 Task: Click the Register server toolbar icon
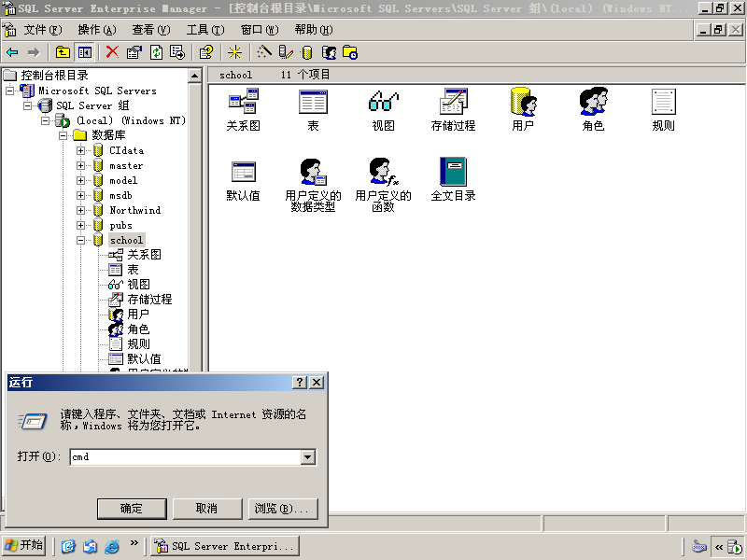[286, 52]
